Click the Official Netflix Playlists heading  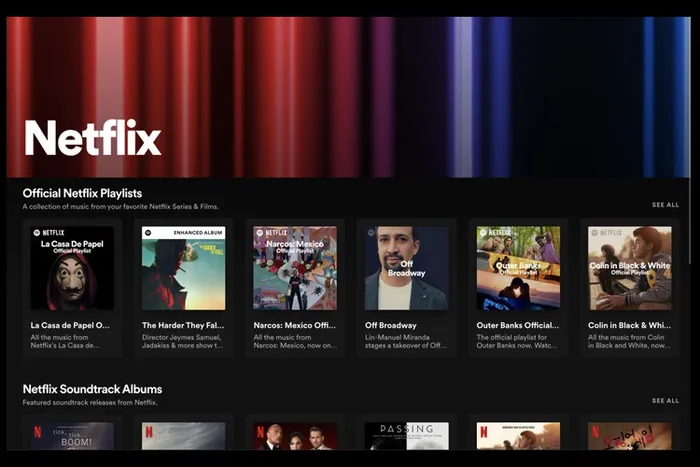[82, 193]
